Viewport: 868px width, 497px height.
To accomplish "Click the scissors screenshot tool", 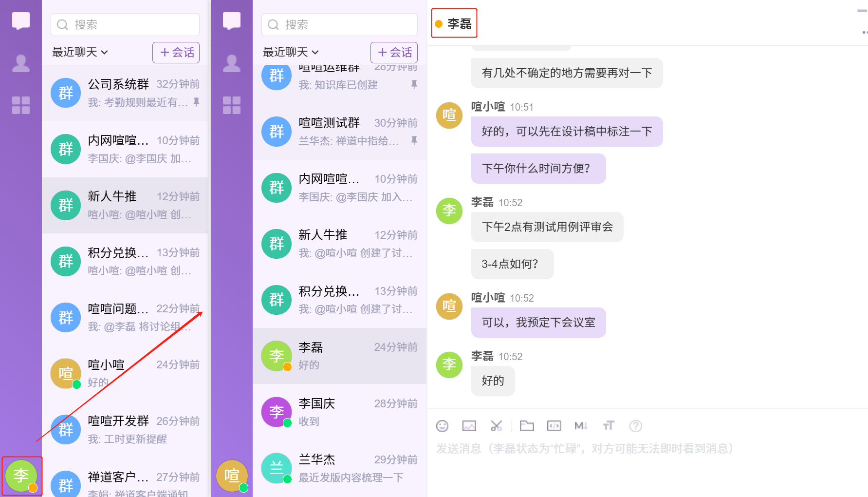I will [496, 426].
